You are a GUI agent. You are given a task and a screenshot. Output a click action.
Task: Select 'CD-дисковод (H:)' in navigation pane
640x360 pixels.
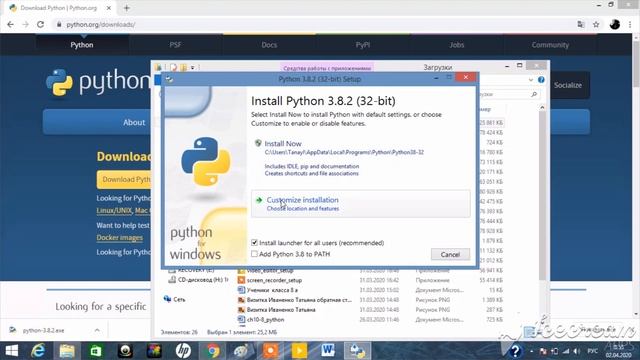[x=203, y=280]
